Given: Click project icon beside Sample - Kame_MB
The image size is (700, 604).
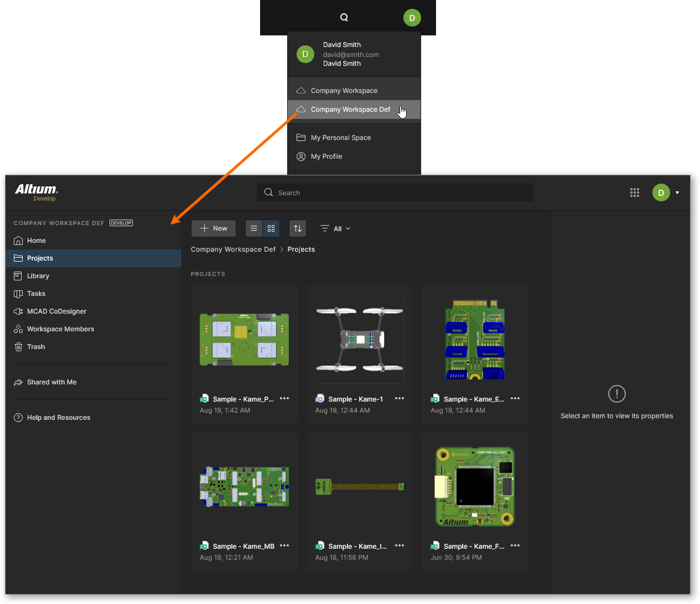Looking at the screenshot, I should click(204, 546).
